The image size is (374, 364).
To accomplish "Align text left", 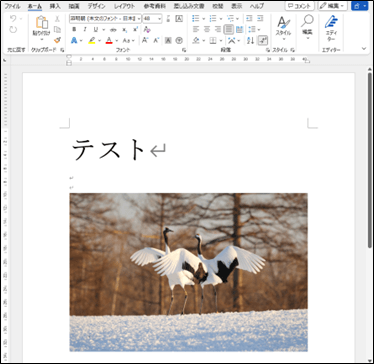I will click(x=196, y=30).
